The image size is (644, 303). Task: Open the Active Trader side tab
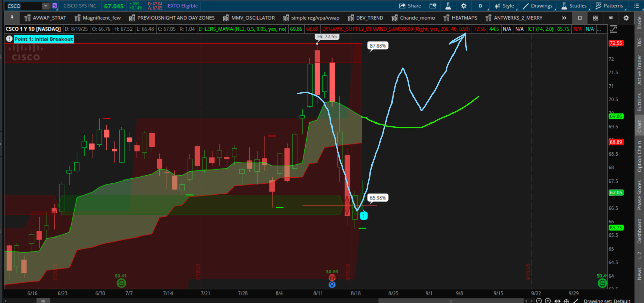click(639, 70)
